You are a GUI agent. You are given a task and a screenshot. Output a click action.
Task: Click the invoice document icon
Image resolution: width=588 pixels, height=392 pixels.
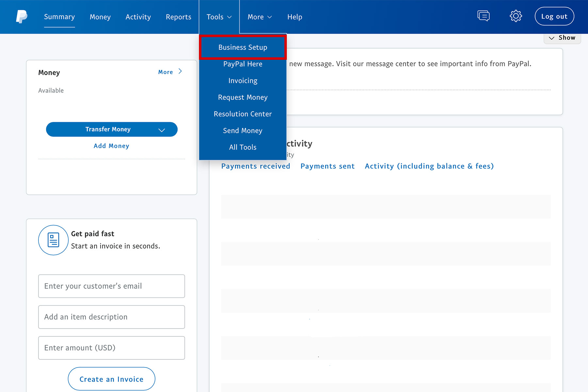(x=53, y=240)
